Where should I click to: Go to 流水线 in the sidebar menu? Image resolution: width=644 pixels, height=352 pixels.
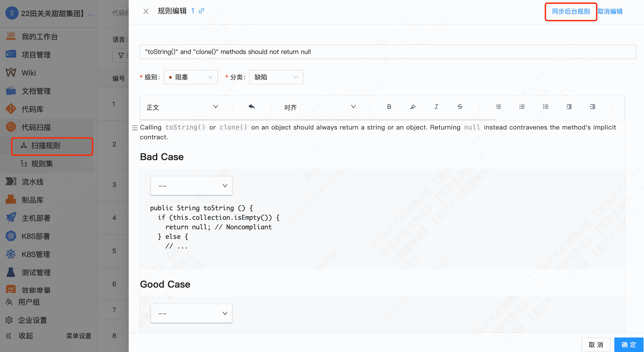coord(32,182)
